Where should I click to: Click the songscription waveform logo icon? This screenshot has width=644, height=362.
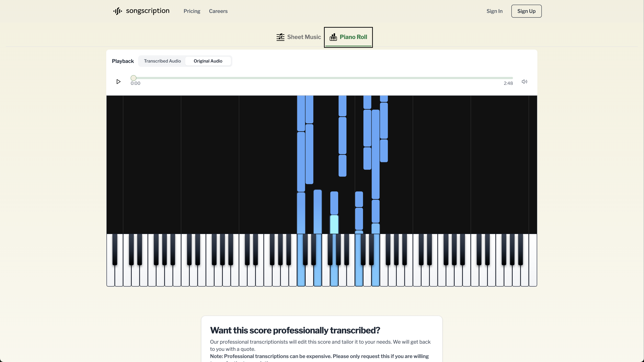tap(117, 11)
